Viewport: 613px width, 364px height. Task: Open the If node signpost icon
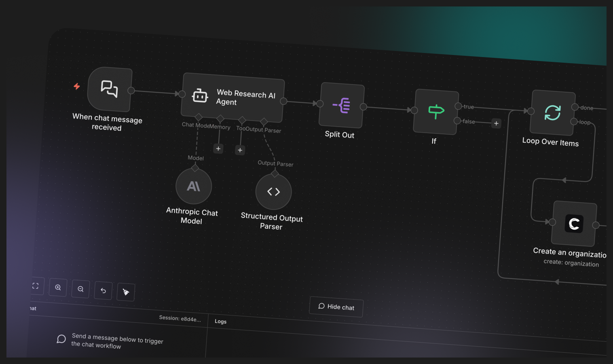(x=436, y=112)
